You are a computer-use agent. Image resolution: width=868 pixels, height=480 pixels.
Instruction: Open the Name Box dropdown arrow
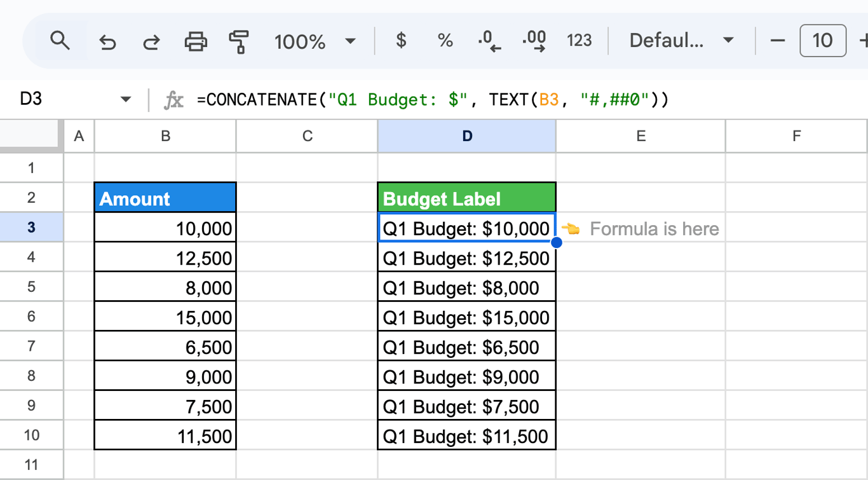point(126,99)
